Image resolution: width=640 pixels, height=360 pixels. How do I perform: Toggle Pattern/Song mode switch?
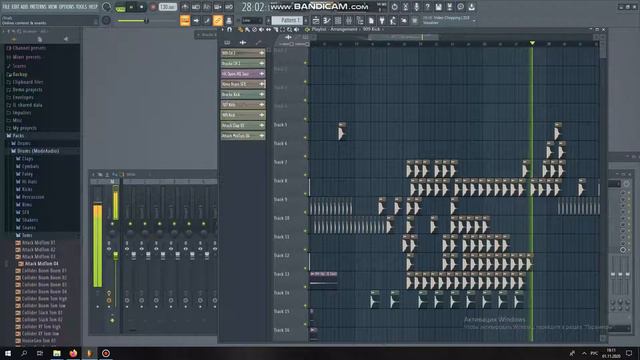point(120,7)
